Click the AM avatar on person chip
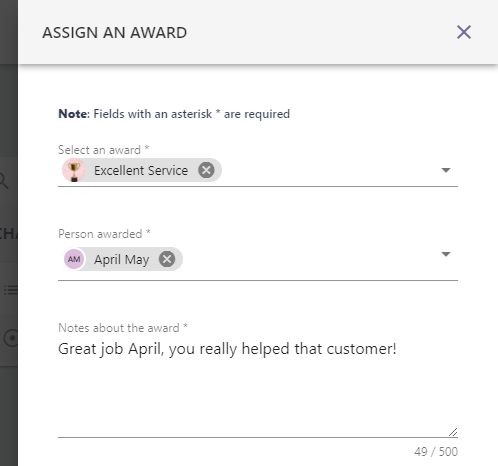This screenshot has height=466, width=498. coord(74,259)
